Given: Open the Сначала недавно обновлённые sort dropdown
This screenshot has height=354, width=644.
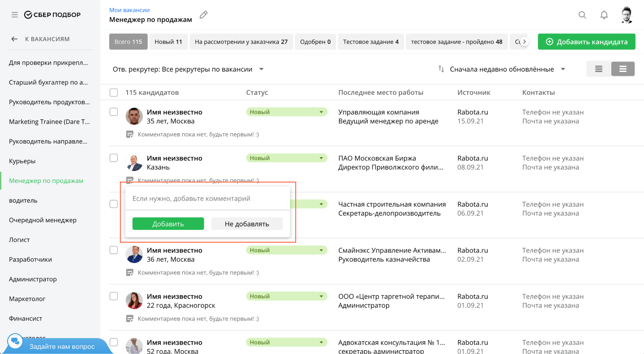Looking at the screenshot, I should click(x=563, y=69).
